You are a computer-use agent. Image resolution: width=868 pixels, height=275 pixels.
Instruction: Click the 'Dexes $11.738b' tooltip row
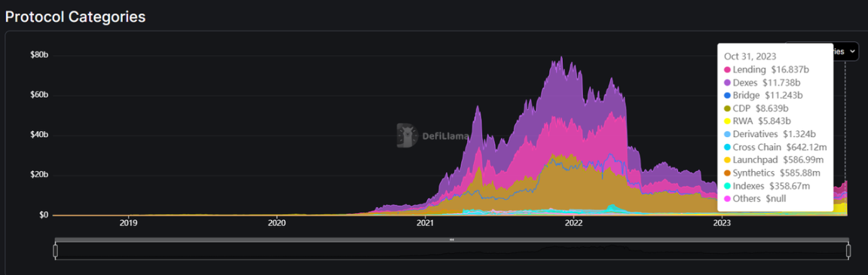(763, 82)
